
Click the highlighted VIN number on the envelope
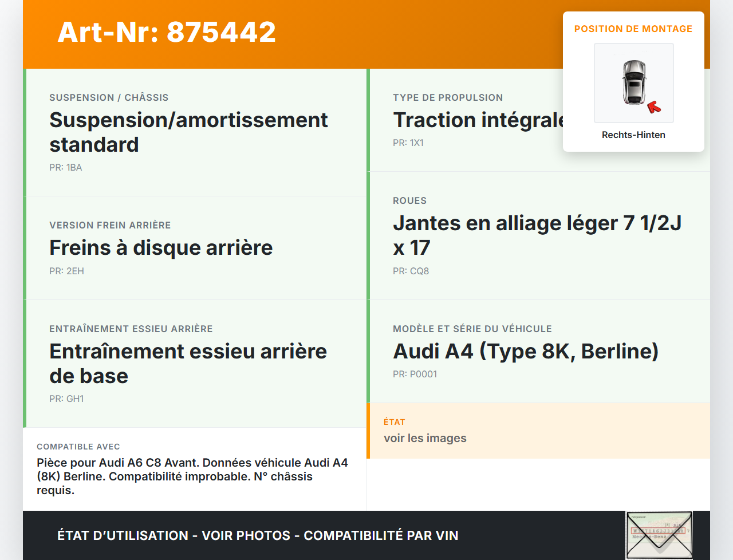tap(657, 531)
